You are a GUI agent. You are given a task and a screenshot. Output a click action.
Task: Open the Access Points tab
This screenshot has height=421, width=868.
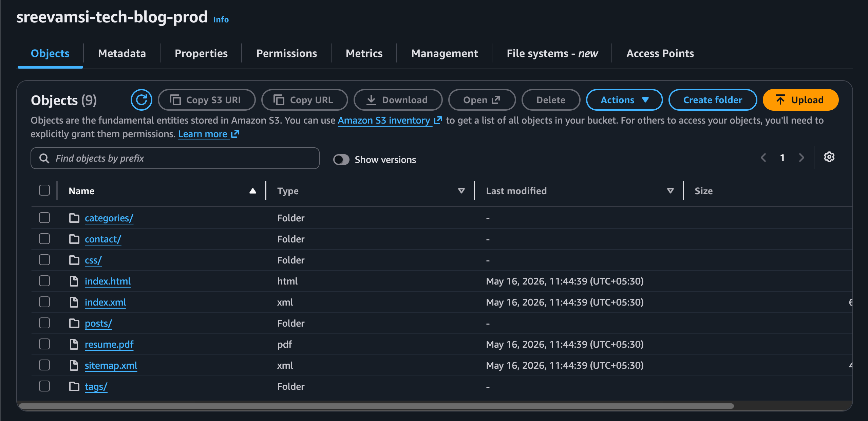pyautogui.click(x=660, y=53)
